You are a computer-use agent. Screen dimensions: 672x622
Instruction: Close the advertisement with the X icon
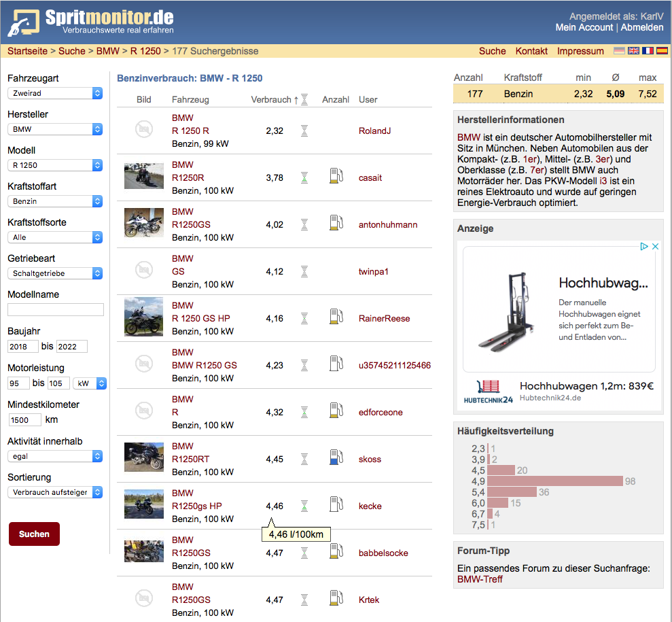[x=655, y=247]
